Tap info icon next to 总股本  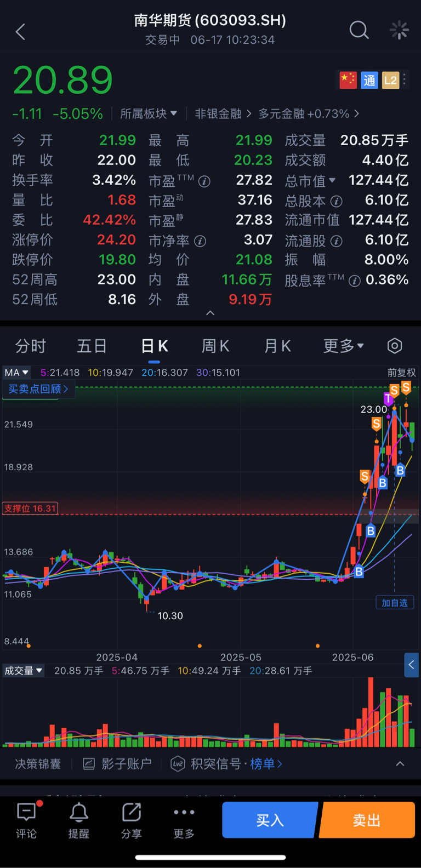(x=337, y=201)
